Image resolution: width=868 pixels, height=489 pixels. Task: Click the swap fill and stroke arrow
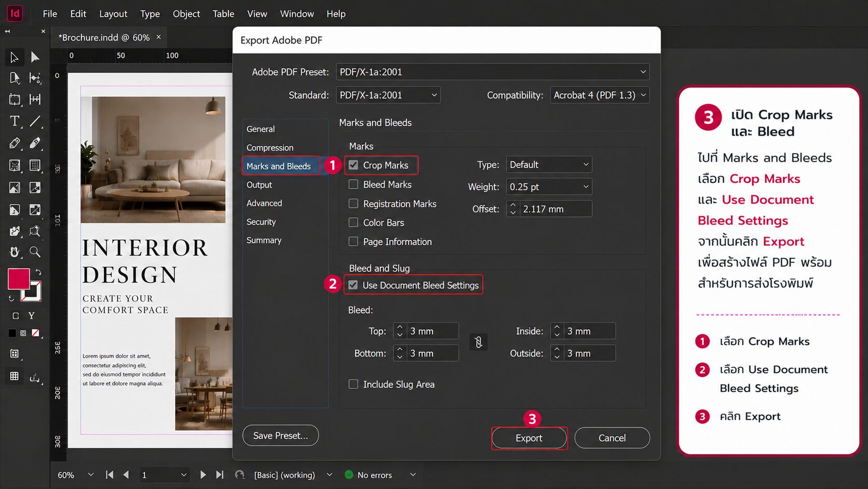38,272
